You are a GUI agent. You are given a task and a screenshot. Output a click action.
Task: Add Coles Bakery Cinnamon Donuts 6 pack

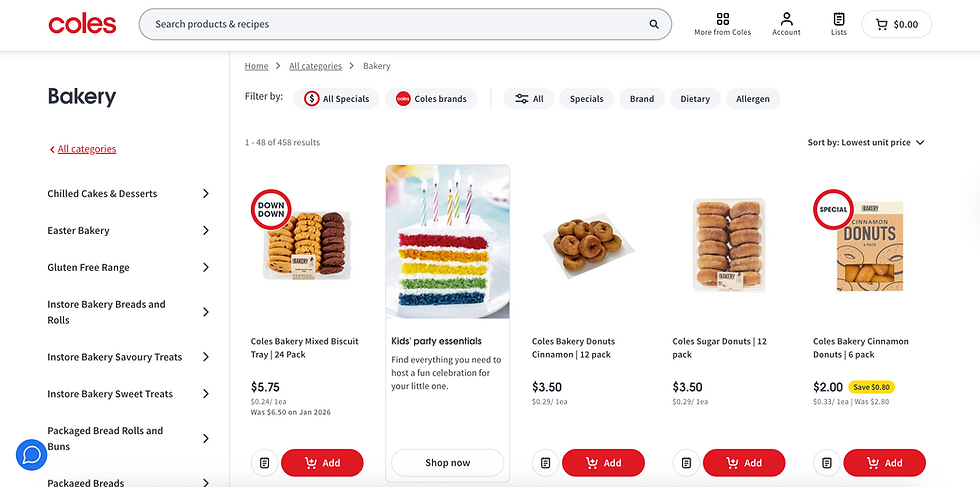point(884,463)
